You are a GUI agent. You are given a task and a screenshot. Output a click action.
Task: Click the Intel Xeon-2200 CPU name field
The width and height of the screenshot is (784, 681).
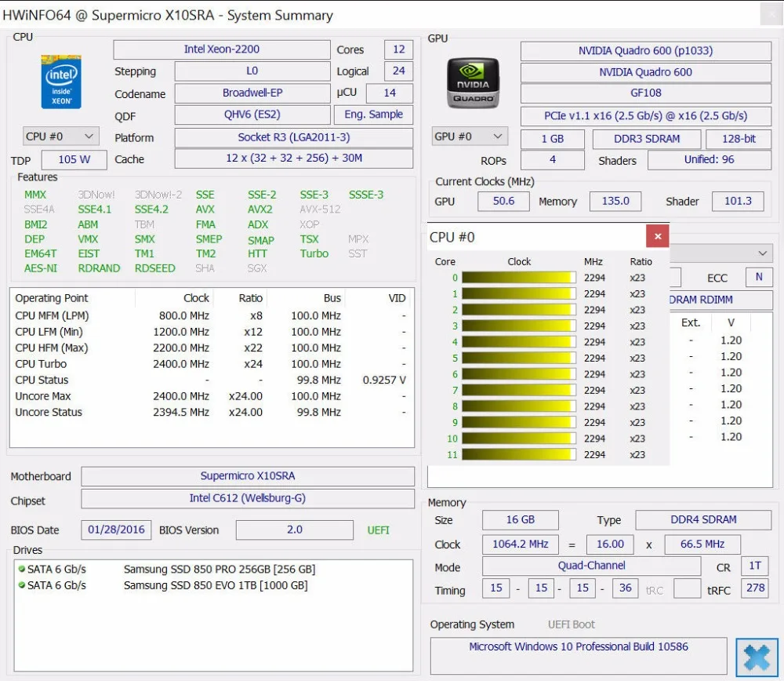[x=222, y=49]
